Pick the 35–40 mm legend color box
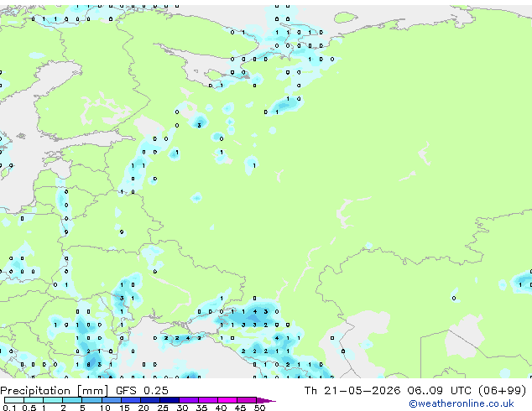The height and width of the screenshot is (411, 532). point(207,400)
